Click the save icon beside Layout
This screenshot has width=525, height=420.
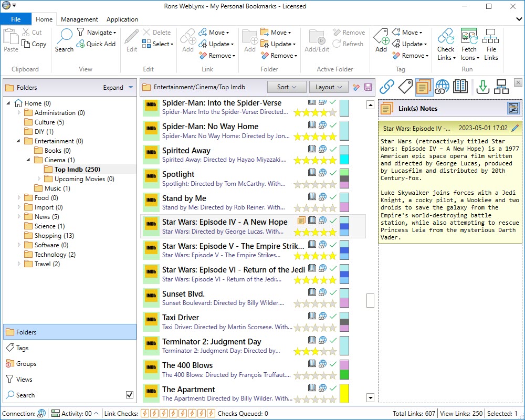(x=368, y=87)
